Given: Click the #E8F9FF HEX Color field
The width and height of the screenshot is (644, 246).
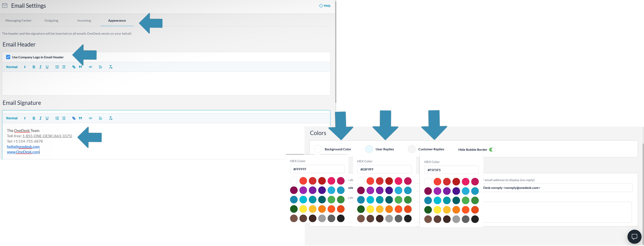Looking at the screenshot, I should [x=384, y=170].
